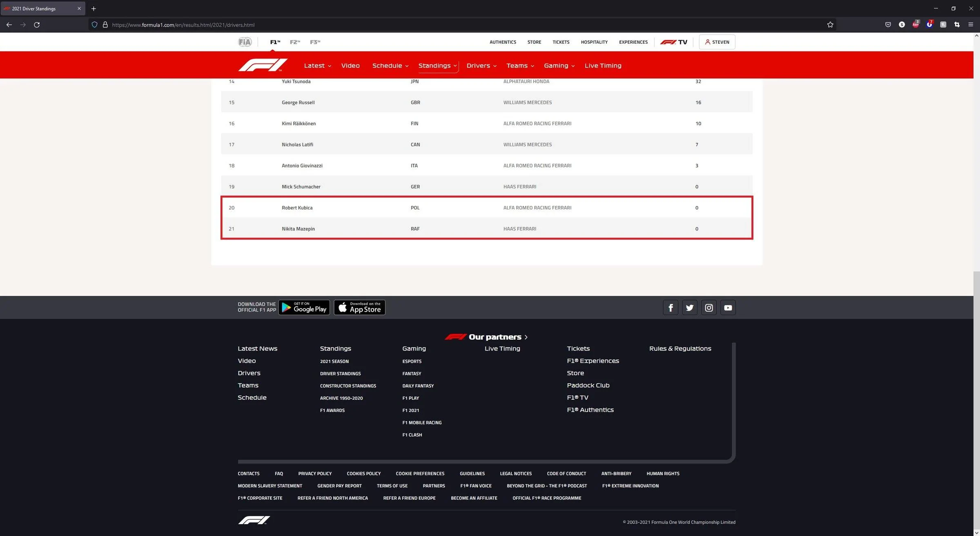Expand the Drivers dropdown menu

[481, 66]
